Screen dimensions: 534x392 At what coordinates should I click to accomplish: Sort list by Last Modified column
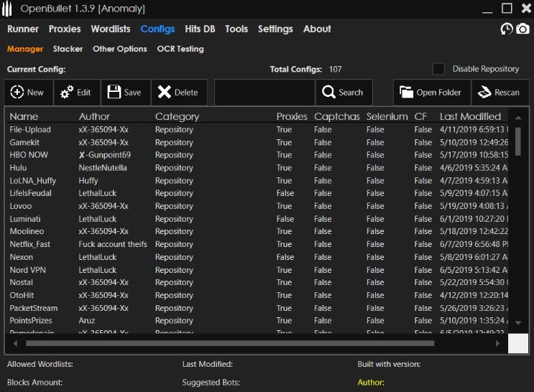pos(470,116)
